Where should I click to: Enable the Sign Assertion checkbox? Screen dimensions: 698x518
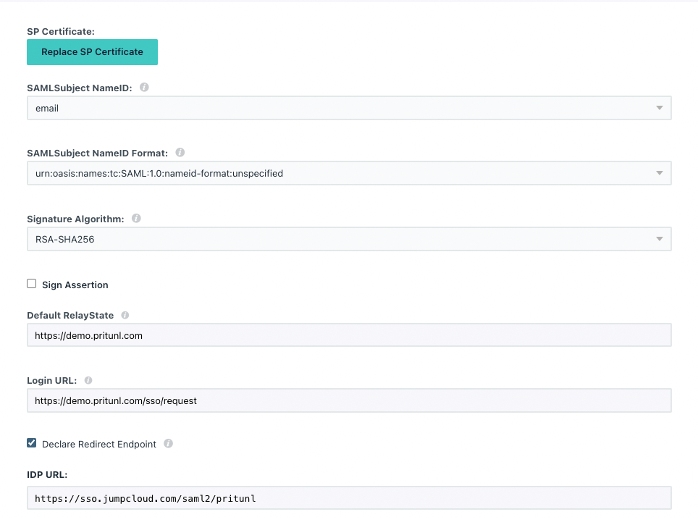[x=32, y=284]
